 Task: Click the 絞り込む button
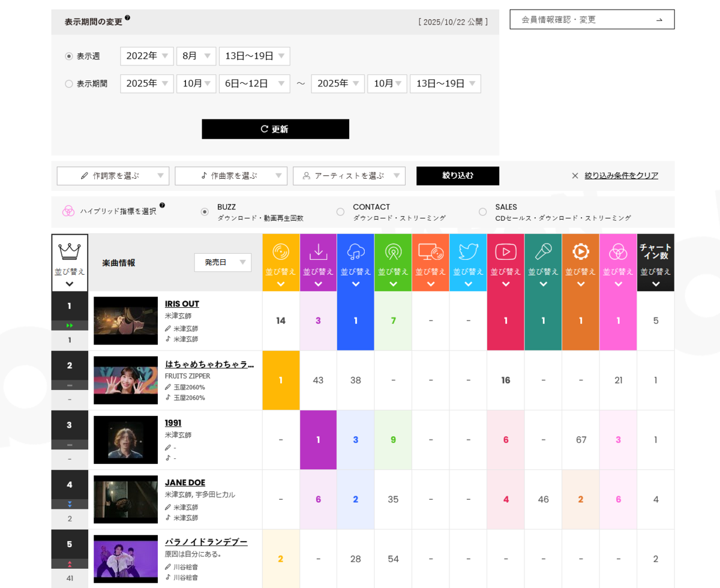(x=458, y=176)
